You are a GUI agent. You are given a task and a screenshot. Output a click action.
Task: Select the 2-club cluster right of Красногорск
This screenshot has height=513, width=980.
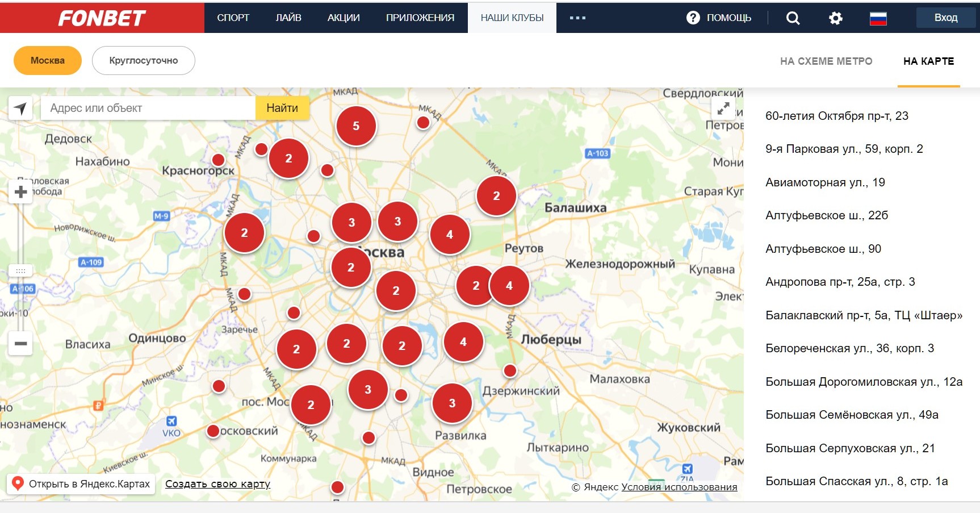coord(288,159)
